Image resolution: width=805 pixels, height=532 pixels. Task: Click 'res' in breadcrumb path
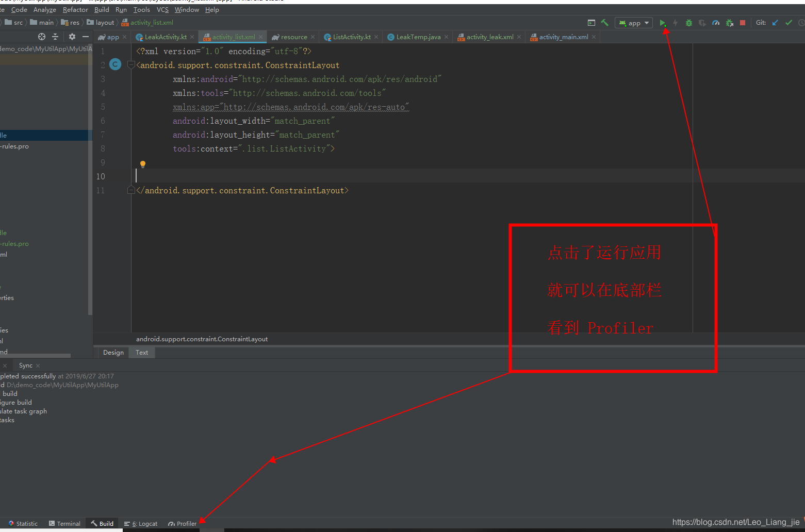[70, 23]
